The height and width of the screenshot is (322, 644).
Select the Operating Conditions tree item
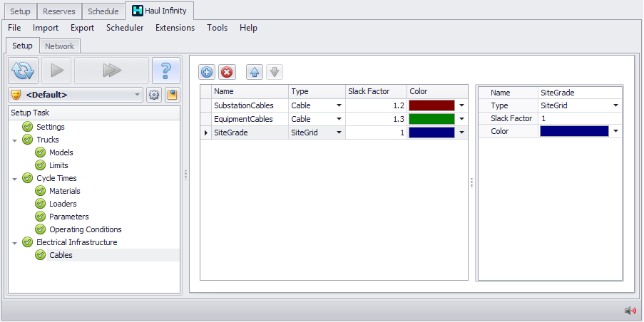pyautogui.click(x=86, y=229)
